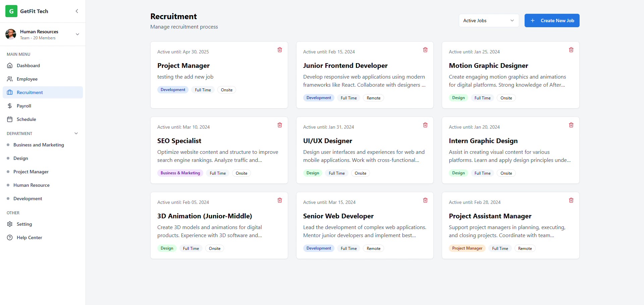The image size is (644, 305).
Task: Open Settings via the gear icon
Action: click(x=10, y=224)
